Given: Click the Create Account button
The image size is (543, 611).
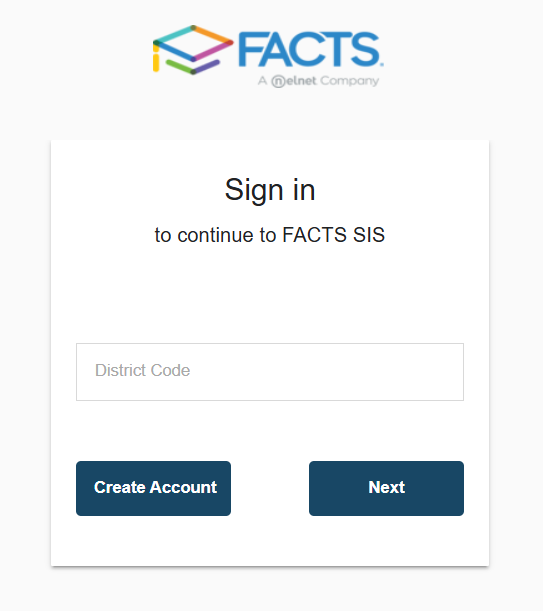Looking at the screenshot, I should tap(154, 488).
